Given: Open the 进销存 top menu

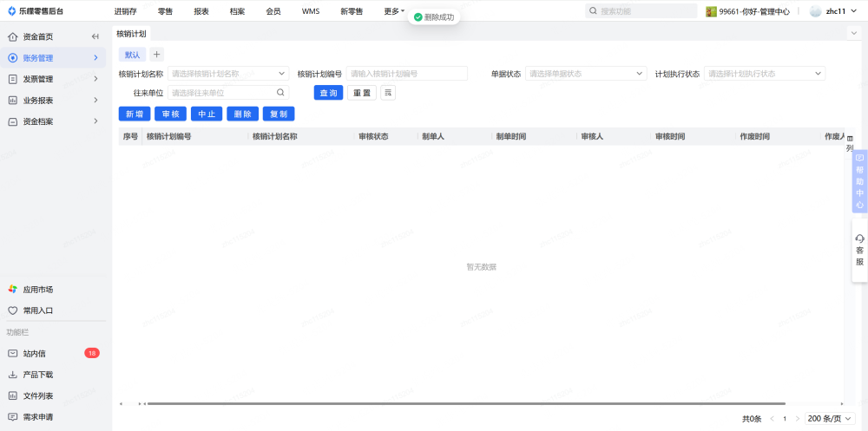Looking at the screenshot, I should [125, 11].
